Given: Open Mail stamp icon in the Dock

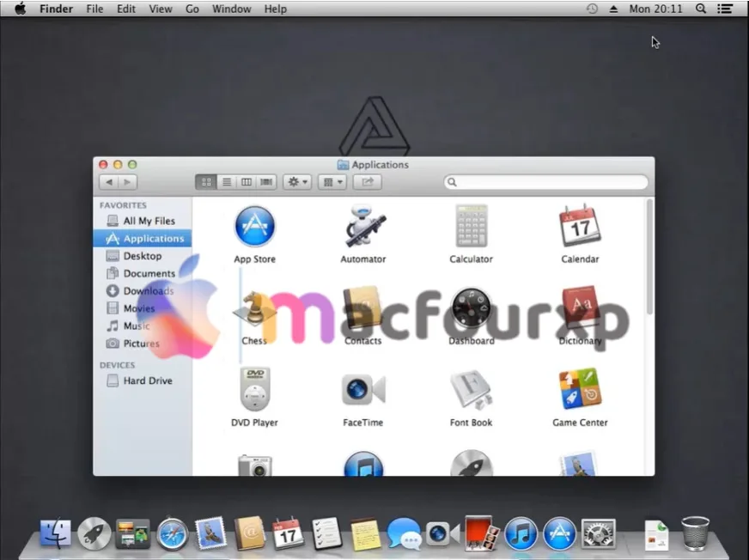Looking at the screenshot, I should [x=210, y=533].
